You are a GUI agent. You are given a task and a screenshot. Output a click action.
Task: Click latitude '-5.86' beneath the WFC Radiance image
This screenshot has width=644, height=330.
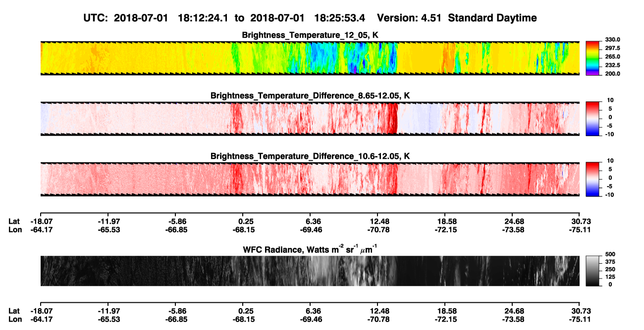tap(177, 311)
